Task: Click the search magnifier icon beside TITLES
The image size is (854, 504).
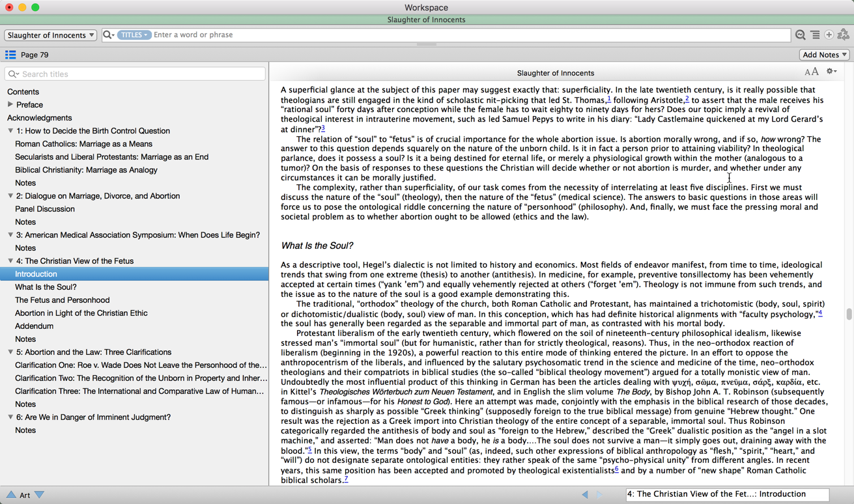Action: (108, 35)
